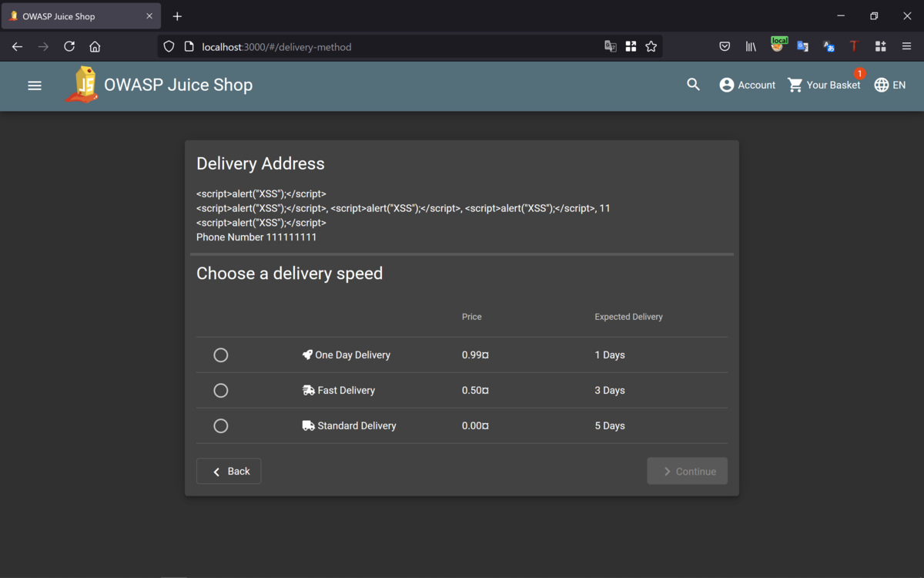Go to the browser home page

pos(95,47)
